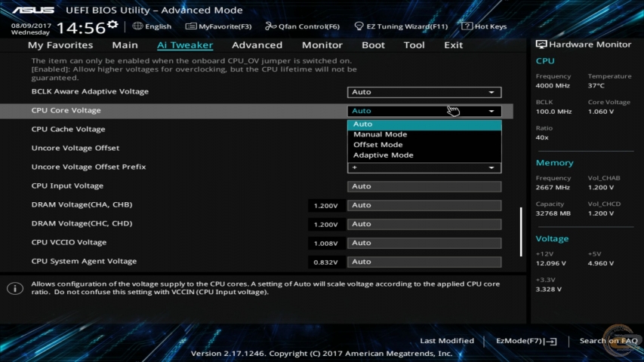
Task: Pick Adaptive Mode option
Action: 424,155
